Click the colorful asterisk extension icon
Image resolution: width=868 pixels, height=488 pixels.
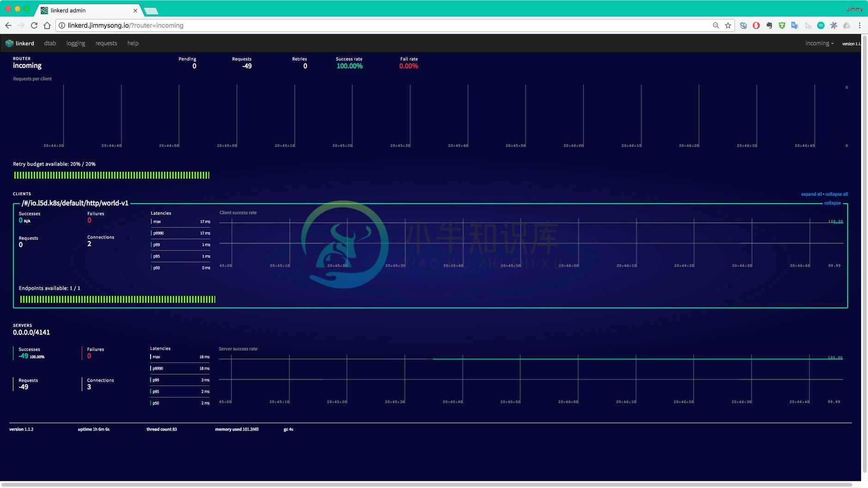[x=834, y=25]
